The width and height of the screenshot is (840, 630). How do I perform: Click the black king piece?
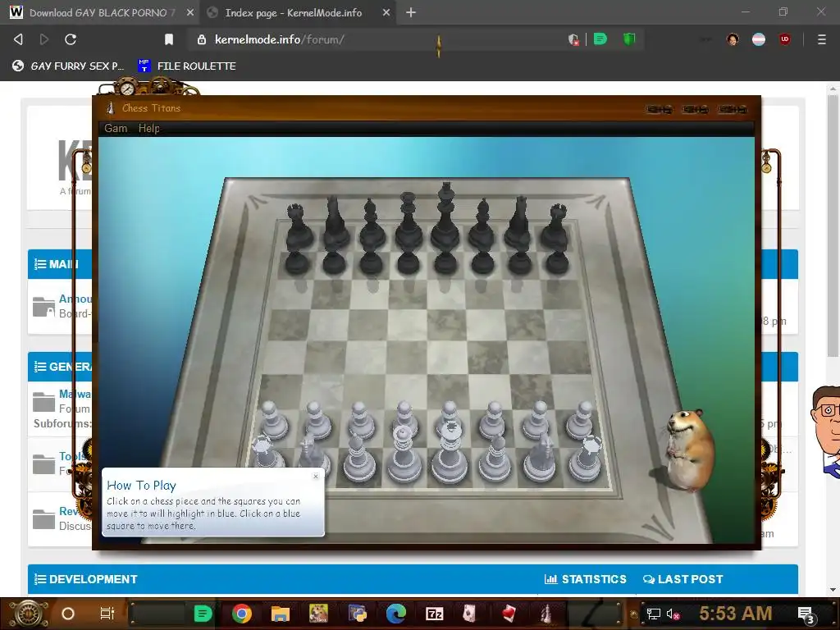pyautogui.click(x=445, y=217)
